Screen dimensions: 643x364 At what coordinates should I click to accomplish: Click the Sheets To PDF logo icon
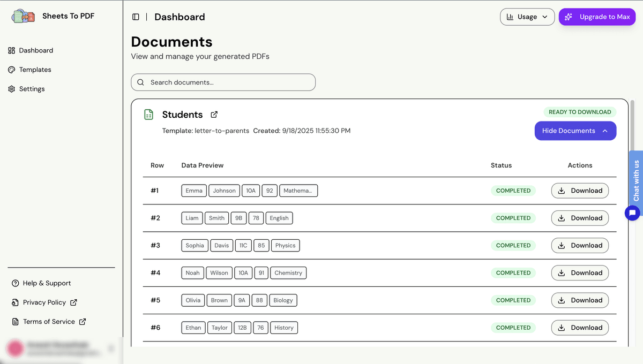[x=23, y=16]
